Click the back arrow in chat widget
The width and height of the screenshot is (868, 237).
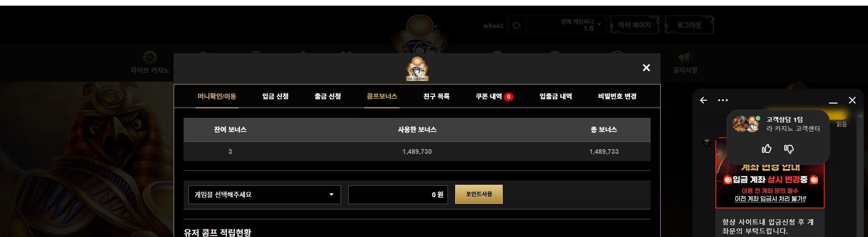pos(704,100)
